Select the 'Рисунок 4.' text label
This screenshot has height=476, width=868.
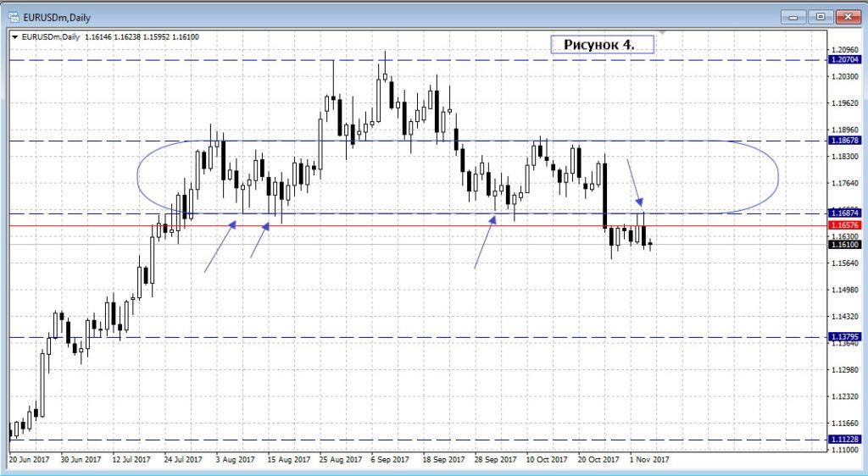pyautogui.click(x=600, y=44)
